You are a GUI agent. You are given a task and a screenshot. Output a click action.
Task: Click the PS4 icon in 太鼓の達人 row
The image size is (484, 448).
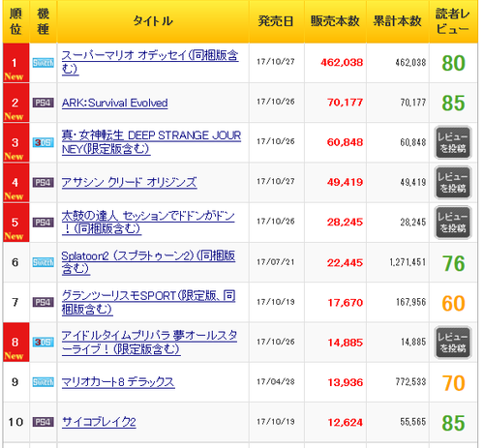(x=44, y=223)
